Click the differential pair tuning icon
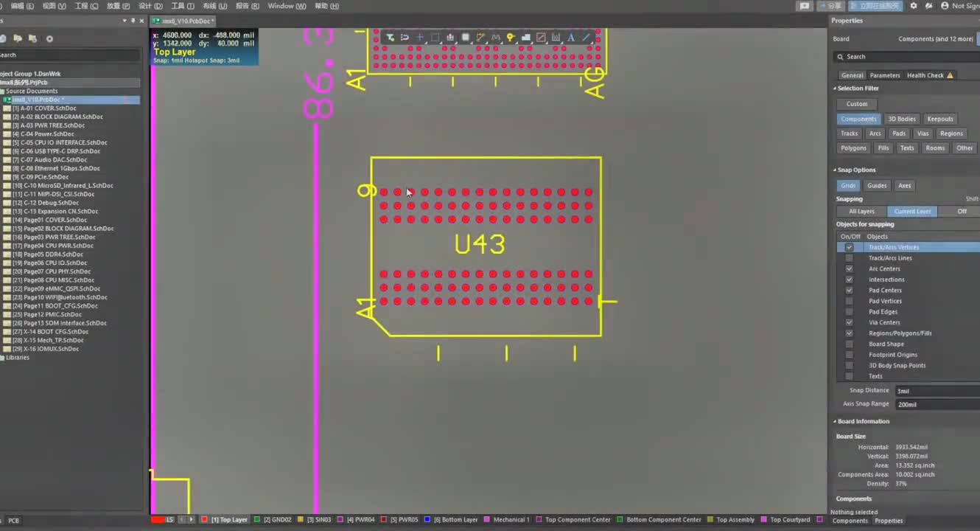 [x=495, y=38]
